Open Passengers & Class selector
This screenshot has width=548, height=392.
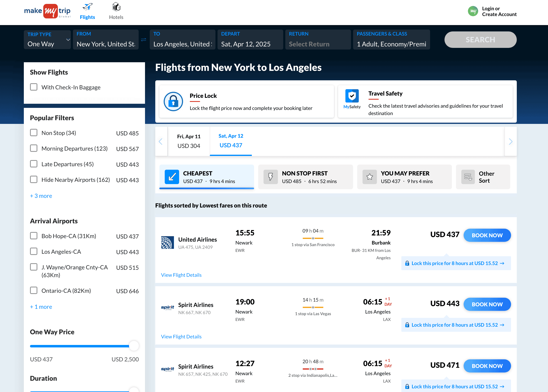point(391,40)
